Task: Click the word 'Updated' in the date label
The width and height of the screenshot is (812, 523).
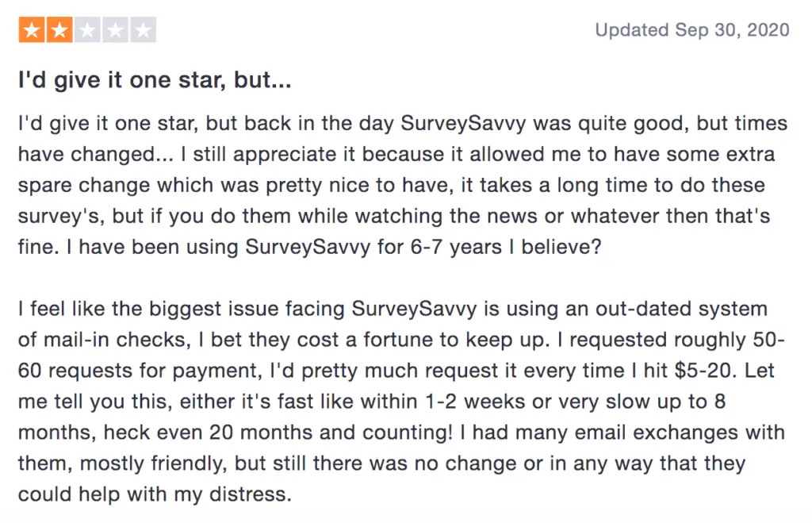Action: tap(632, 30)
